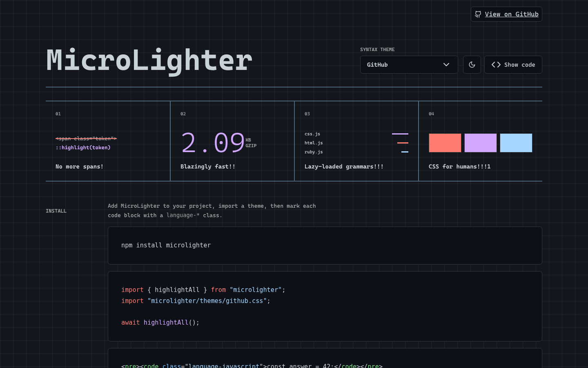Click the "Add MicroLighter to your project" paragraph

pos(212,211)
